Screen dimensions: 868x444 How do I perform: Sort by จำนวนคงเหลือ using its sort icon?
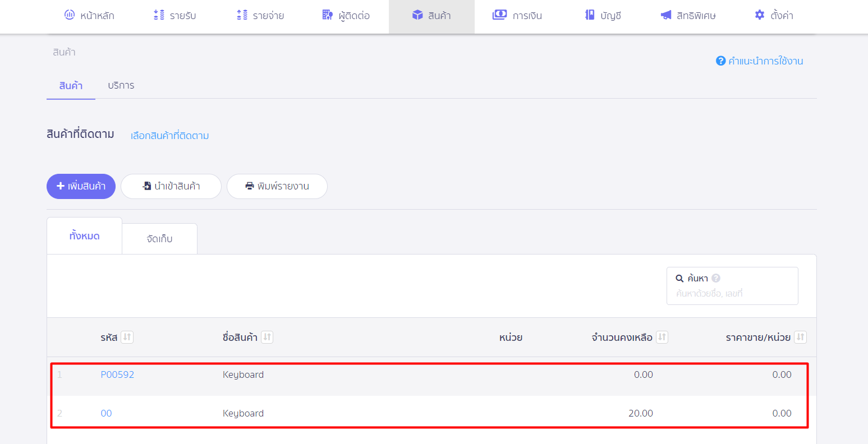click(662, 337)
